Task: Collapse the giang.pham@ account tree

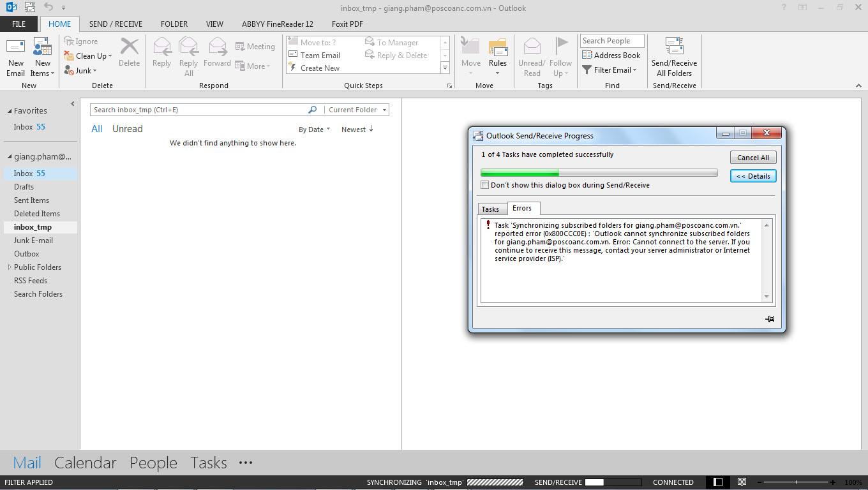Action: point(10,157)
